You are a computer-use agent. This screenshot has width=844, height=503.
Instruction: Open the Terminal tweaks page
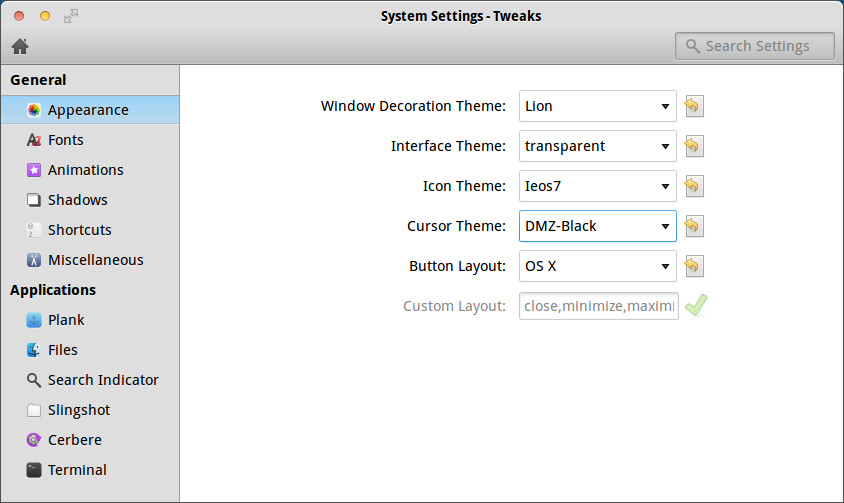[x=77, y=470]
